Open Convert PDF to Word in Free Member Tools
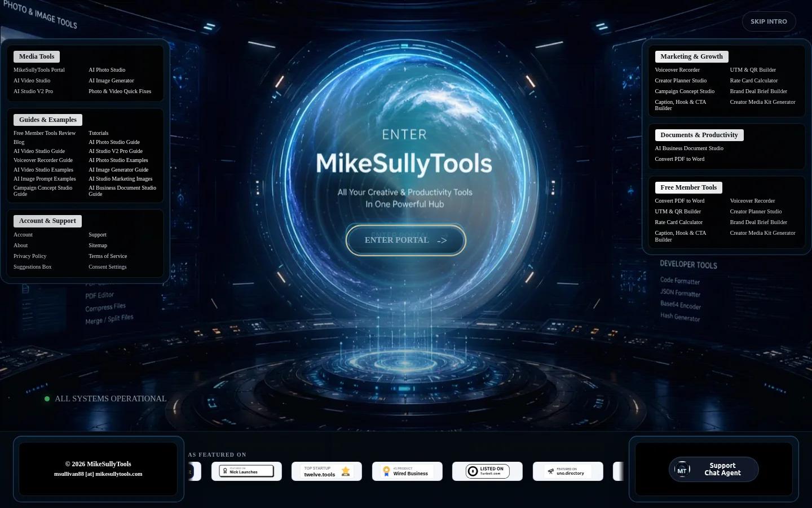The height and width of the screenshot is (508, 812). click(x=679, y=201)
